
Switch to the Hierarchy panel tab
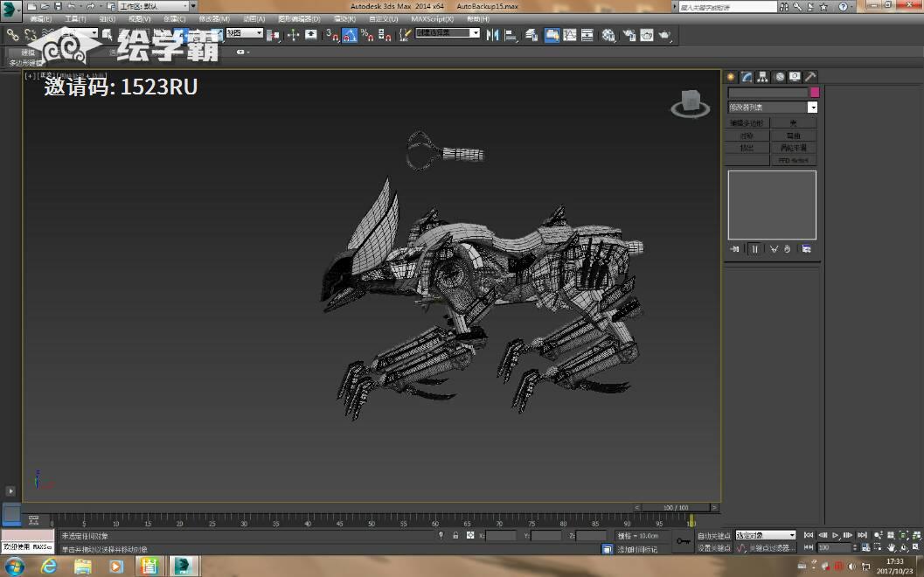tap(763, 77)
